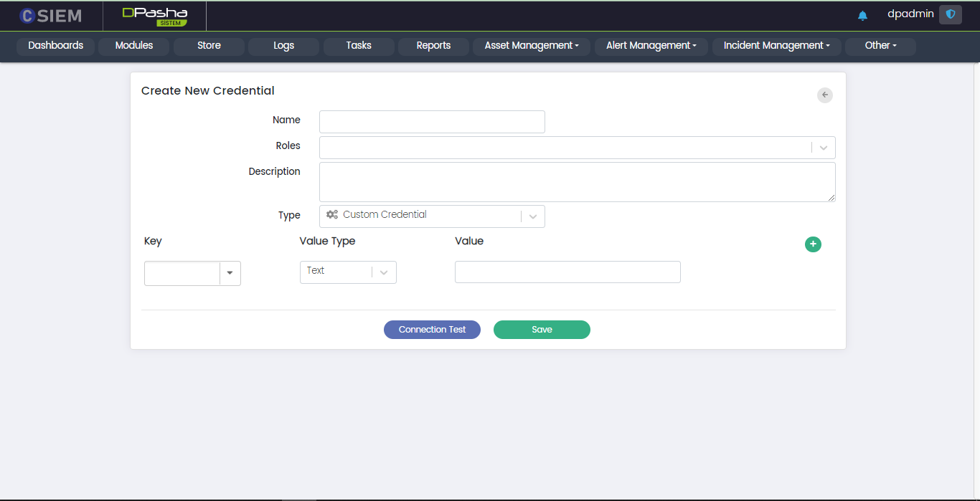Click the shield icon beside dpadmin
This screenshot has height=501, width=980.
pos(950,14)
